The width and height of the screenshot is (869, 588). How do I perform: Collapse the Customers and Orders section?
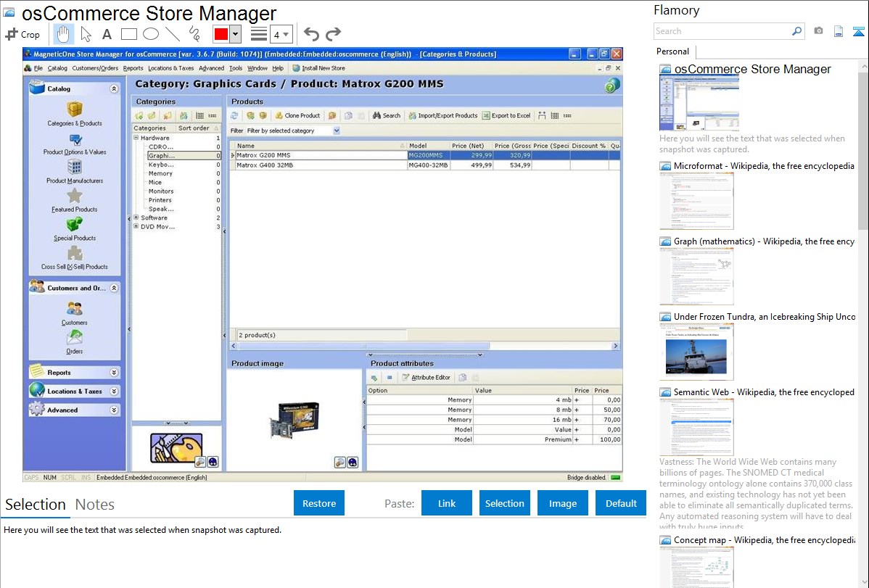[114, 288]
